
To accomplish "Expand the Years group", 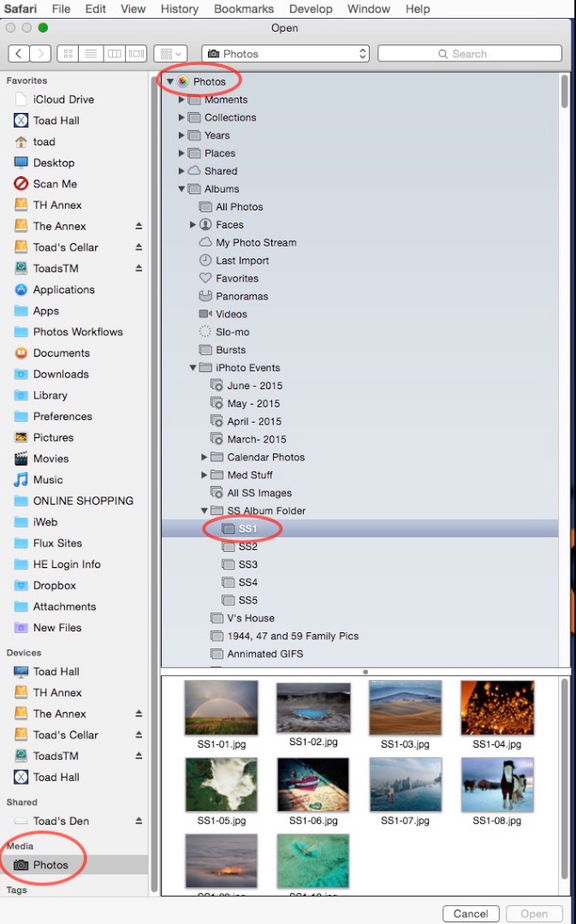I will (x=181, y=135).
